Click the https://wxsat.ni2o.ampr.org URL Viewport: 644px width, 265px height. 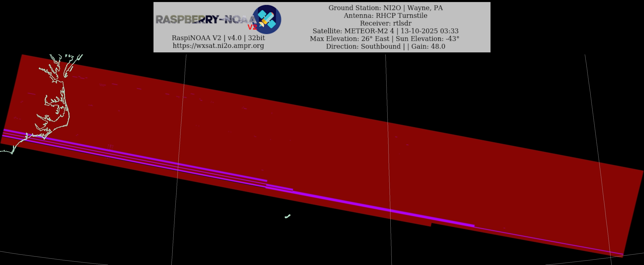point(218,46)
